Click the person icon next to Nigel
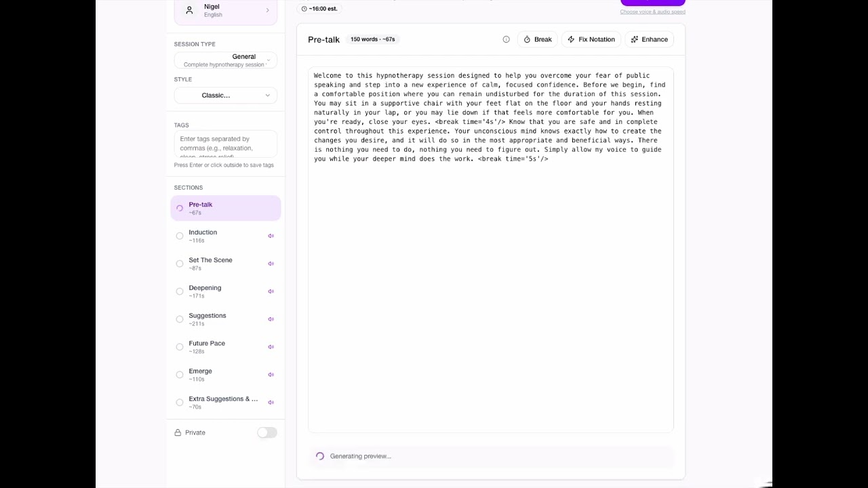Viewport: 868px width, 488px height. tap(189, 10)
